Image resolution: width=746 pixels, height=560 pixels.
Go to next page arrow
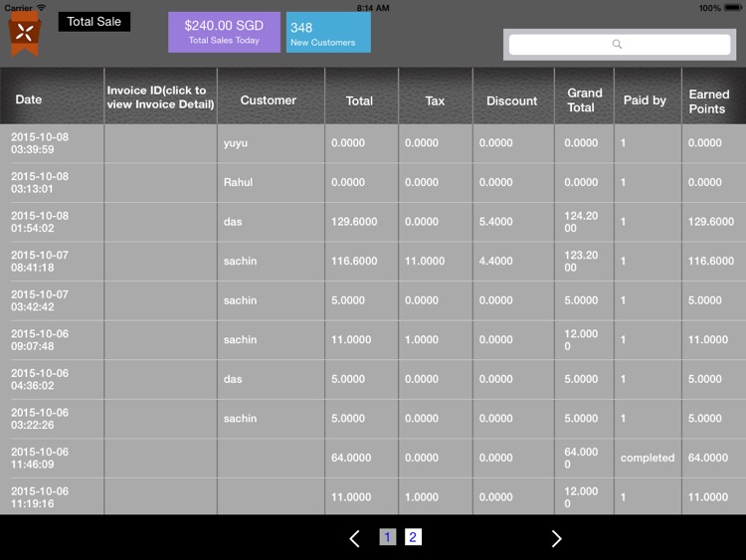(556, 538)
